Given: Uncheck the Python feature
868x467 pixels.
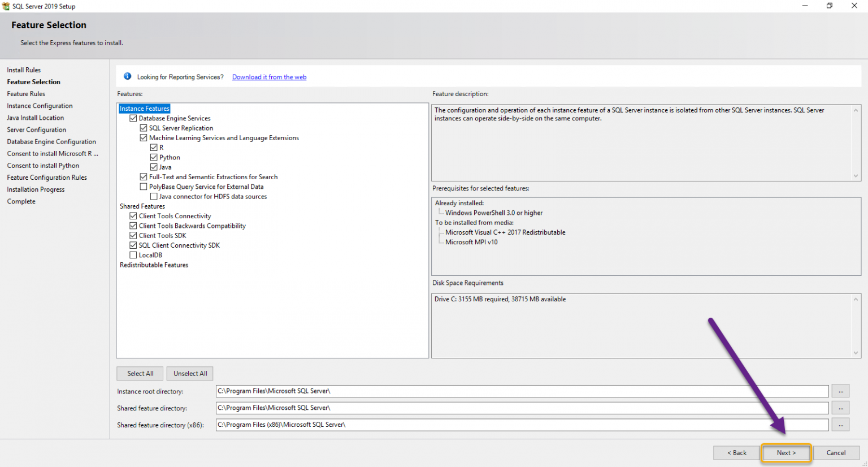Looking at the screenshot, I should [154, 157].
